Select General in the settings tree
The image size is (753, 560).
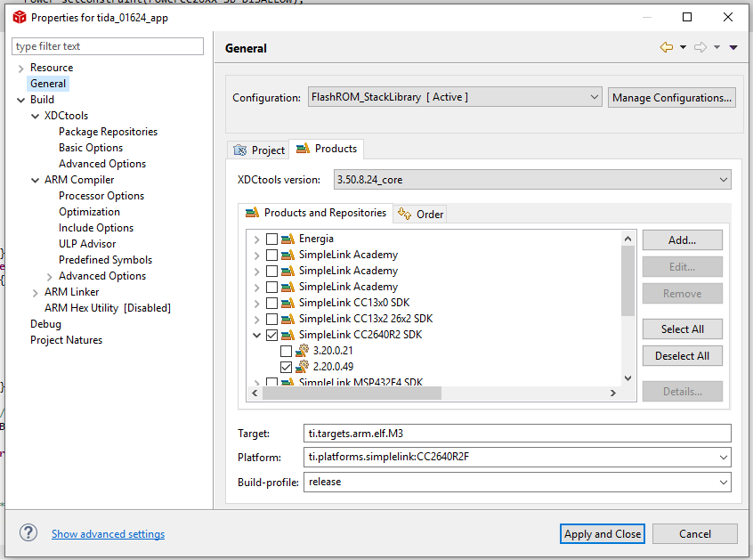48,84
